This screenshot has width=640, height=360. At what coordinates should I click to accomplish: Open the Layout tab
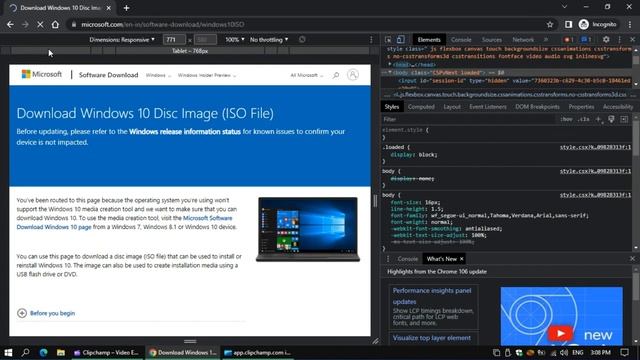(x=452, y=107)
